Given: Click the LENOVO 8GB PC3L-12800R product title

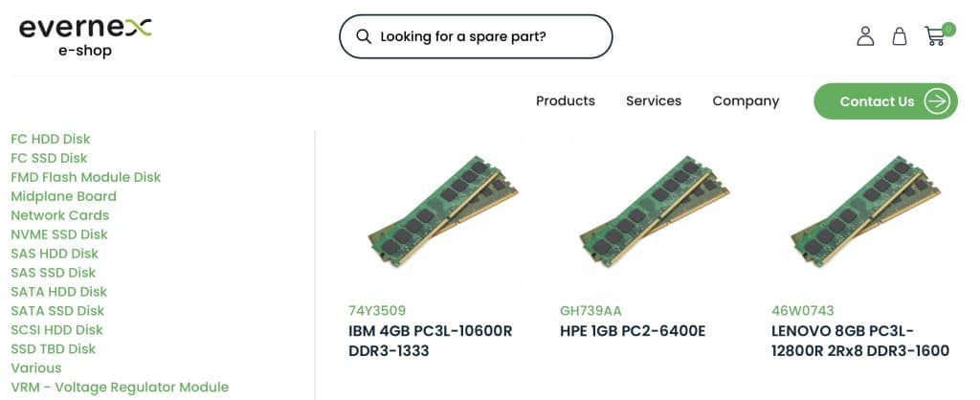Looking at the screenshot, I should point(859,341).
